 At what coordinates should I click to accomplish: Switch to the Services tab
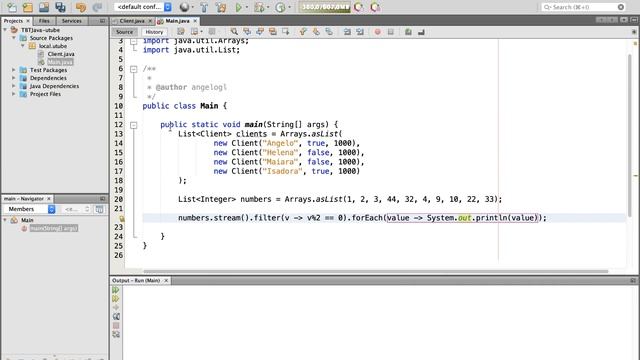tap(72, 21)
